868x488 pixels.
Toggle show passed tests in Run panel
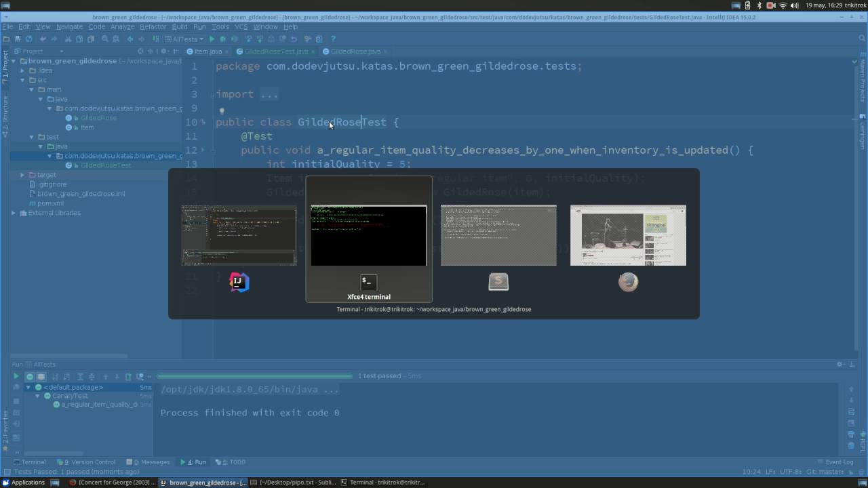30,376
